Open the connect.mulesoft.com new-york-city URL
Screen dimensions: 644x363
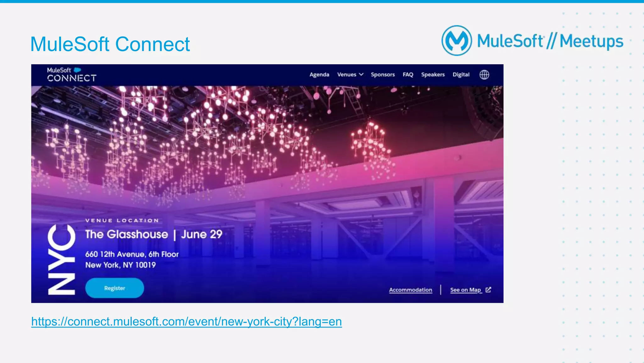point(186,321)
